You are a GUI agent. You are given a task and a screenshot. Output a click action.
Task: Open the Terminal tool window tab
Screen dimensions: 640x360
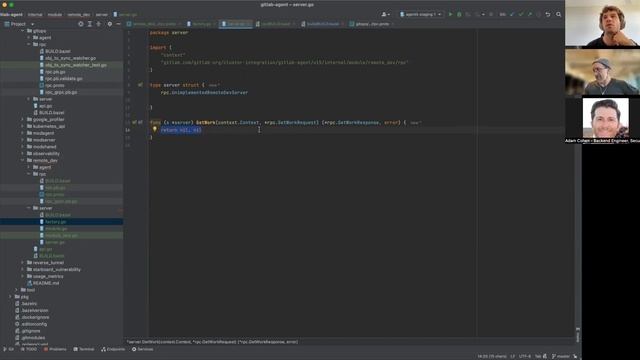pos(84,349)
